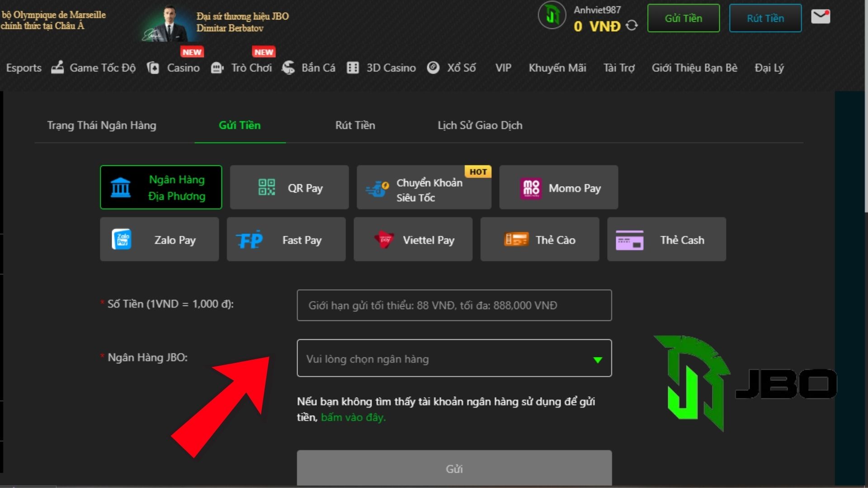The height and width of the screenshot is (488, 868).
Task: Click the Xổ Số lottery ball icon
Action: [x=433, y=67]
